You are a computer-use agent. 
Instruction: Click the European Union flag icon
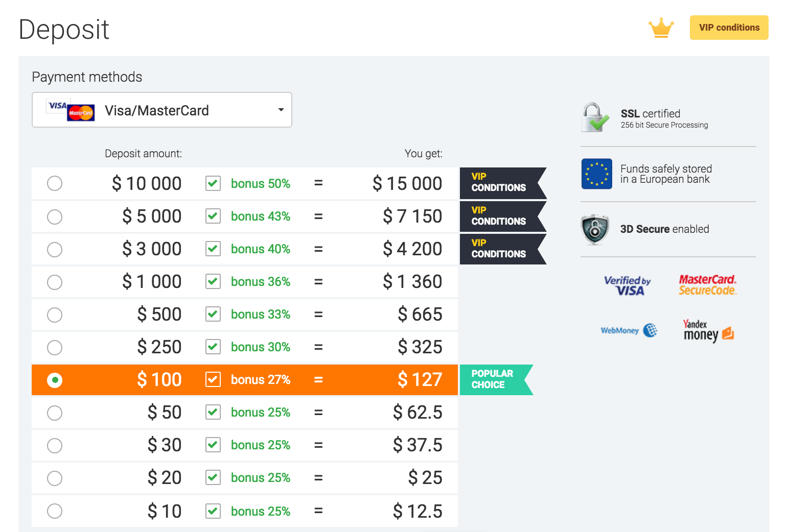(596, 174)
